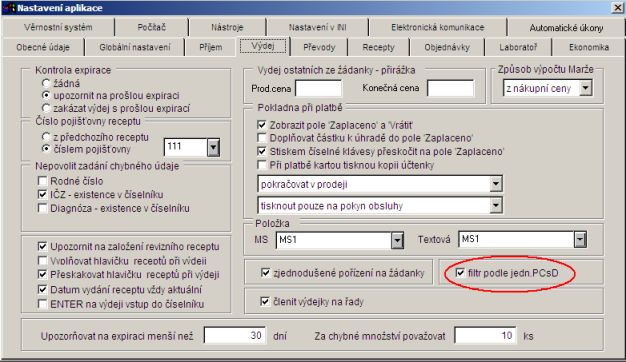The width and height of the screenshot is (626, 362).
Task: Toggle 'Stiskem číselné klávesy přeskočit' checkbox
Action: (262, 151)
